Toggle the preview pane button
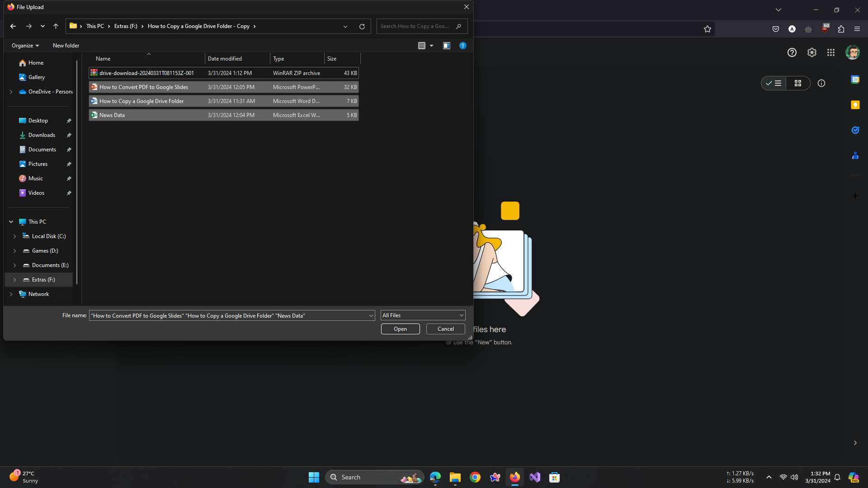Viewport: 868px width, 488px height. (447, 46)
